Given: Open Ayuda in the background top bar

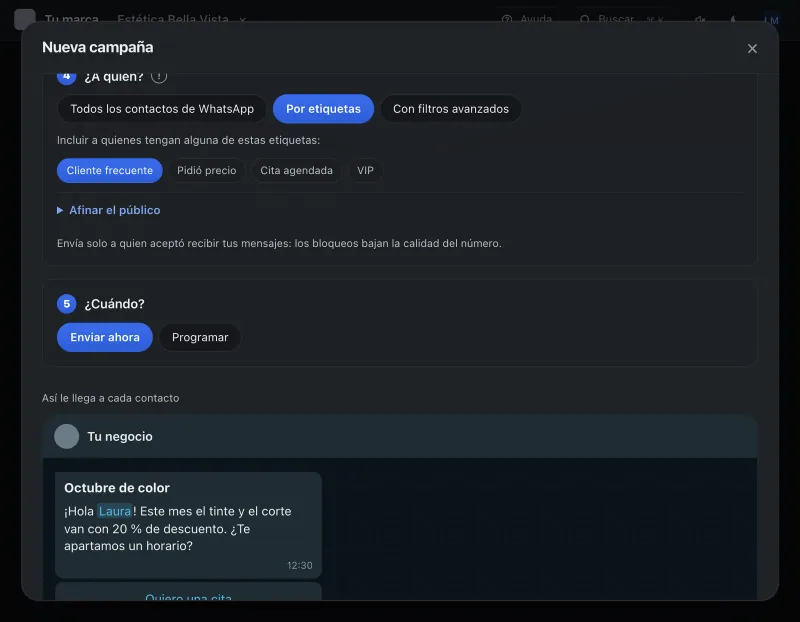Looking at the screenshot, I should click(527, 19).
